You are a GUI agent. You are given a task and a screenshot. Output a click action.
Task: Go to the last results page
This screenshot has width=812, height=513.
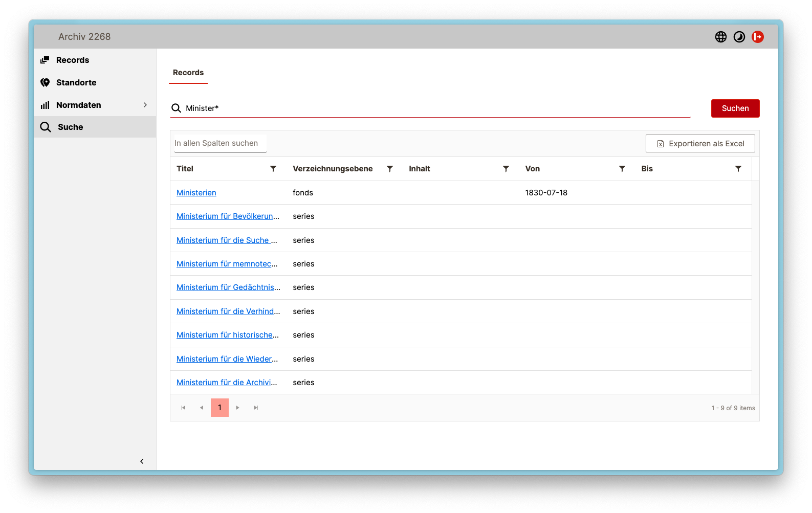click(256, 408)
